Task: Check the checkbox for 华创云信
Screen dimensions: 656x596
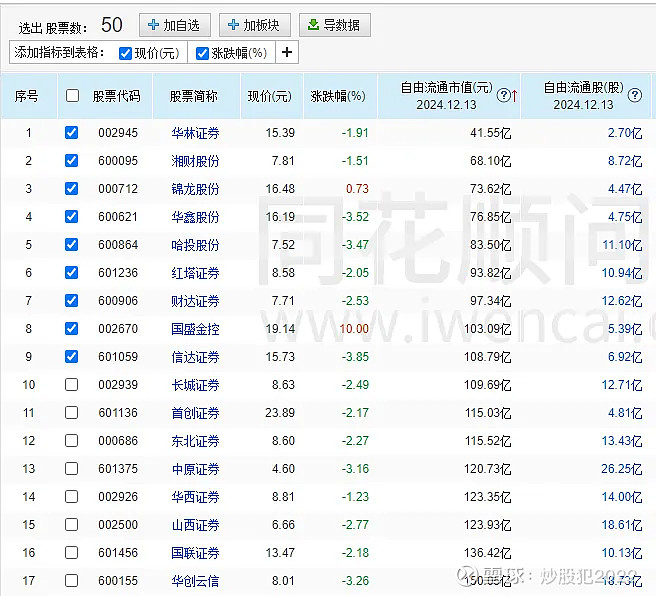Action: click(x=72, y=581)
